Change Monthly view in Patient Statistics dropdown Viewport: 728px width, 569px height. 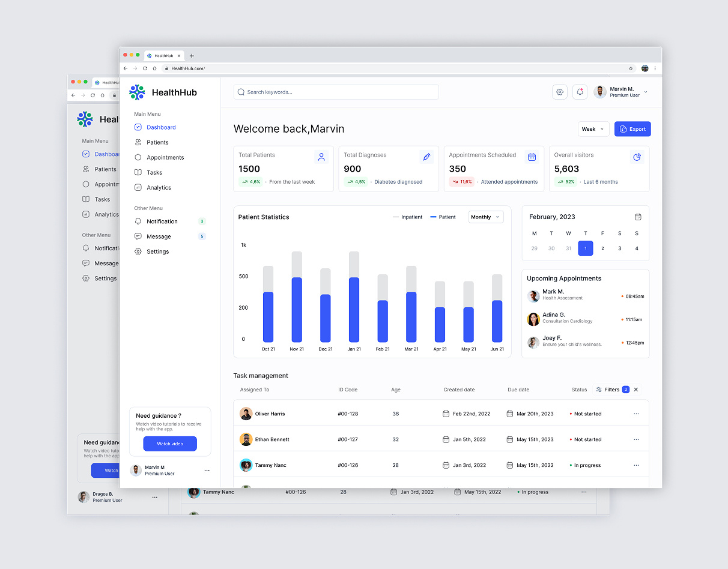[x=485, y=217]
